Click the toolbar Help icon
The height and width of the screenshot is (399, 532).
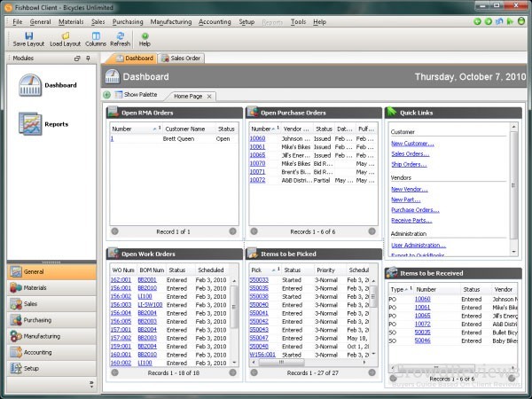tap(145, 35)
